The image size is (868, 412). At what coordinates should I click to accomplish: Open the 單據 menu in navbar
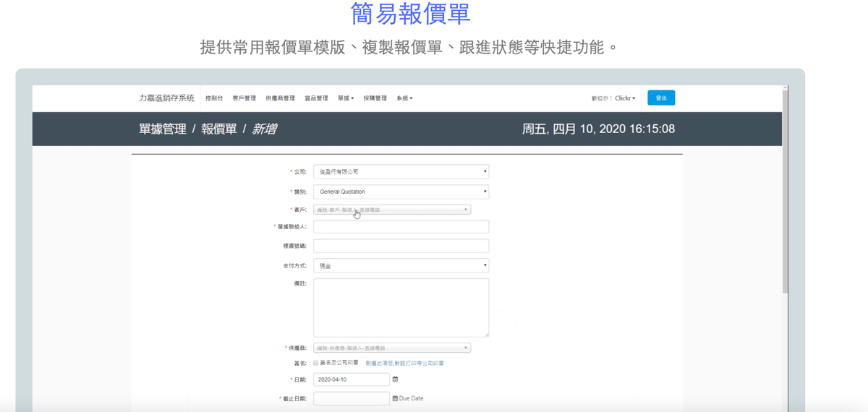tap(346, 98)
